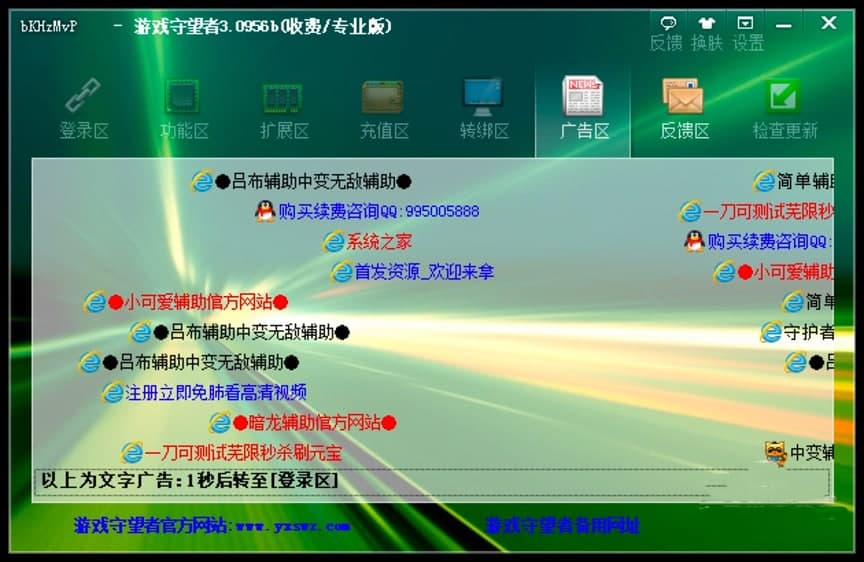Click the red 小可爱辅助官方网站 link

(197, 302)
